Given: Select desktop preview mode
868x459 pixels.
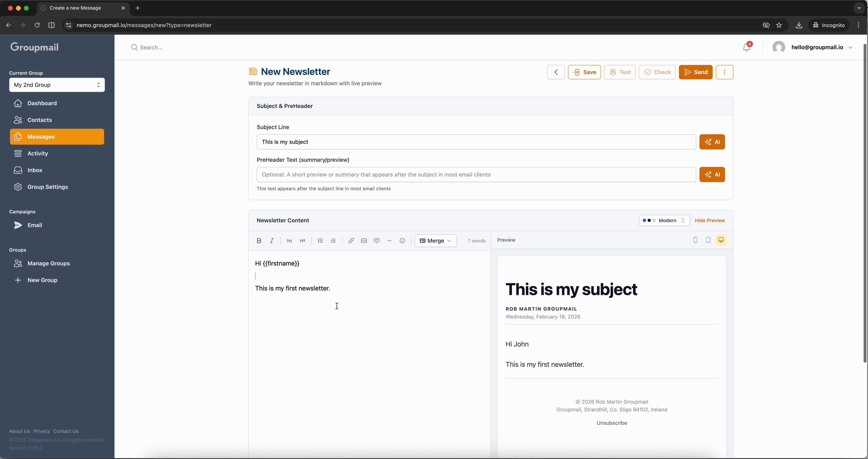Looking at the screenshot, I should tap(721, 240).
